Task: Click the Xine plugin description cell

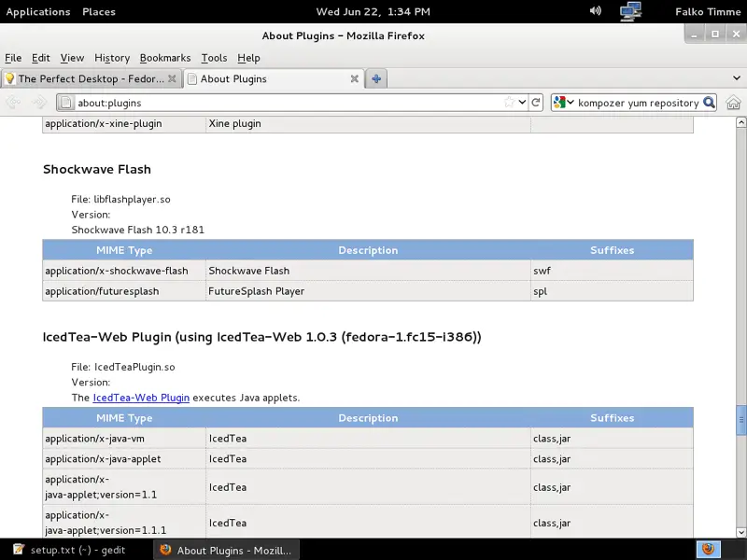Action: point(368,124)
